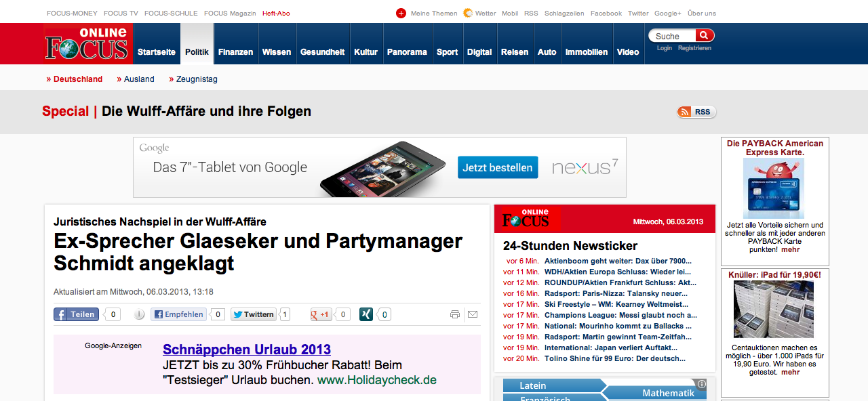Click into the Suche search field

(673, 36)
